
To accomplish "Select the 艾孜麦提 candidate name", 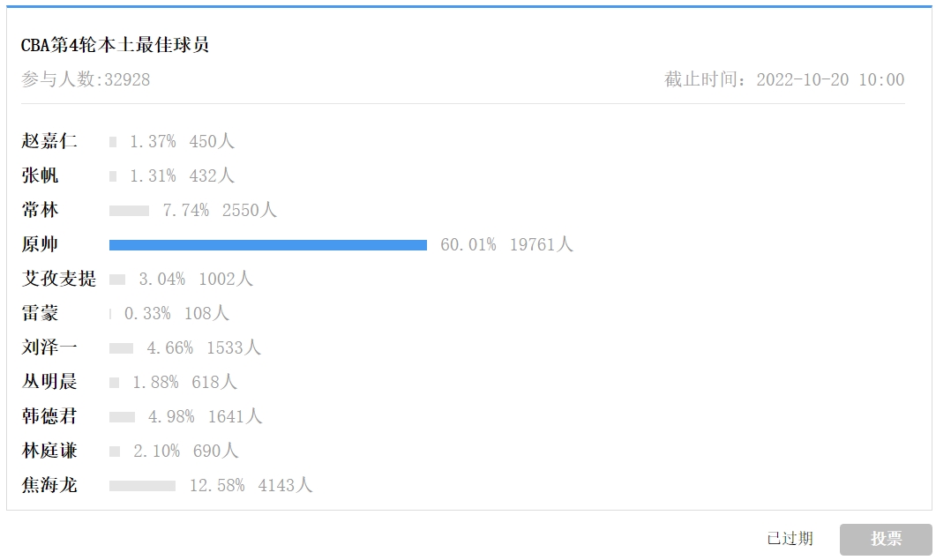I will point(58,279).
